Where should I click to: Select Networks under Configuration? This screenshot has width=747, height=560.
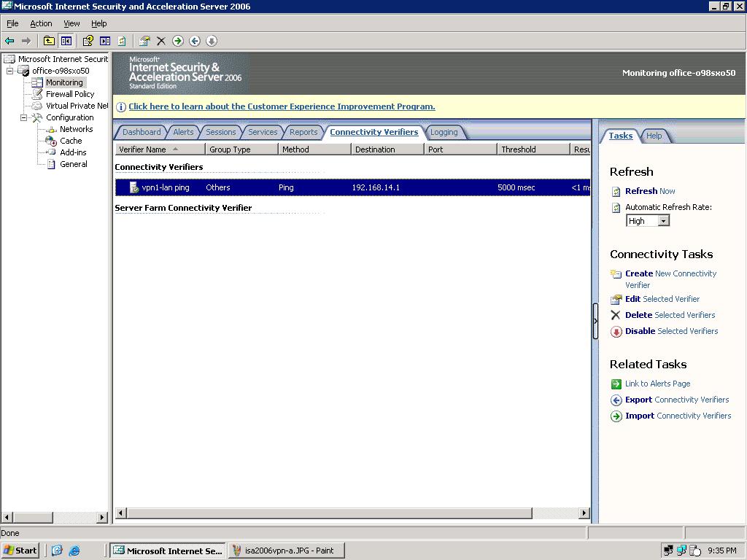[76, 130]
